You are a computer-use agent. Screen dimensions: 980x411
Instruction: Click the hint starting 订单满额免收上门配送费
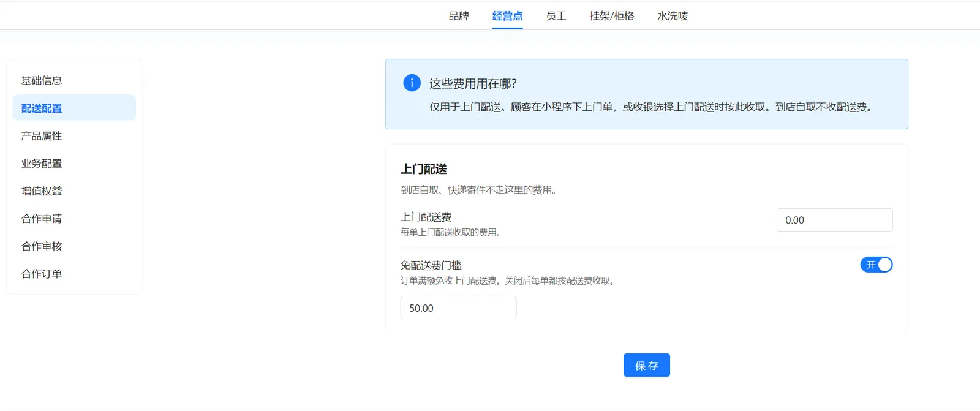[x=509, y=281]
